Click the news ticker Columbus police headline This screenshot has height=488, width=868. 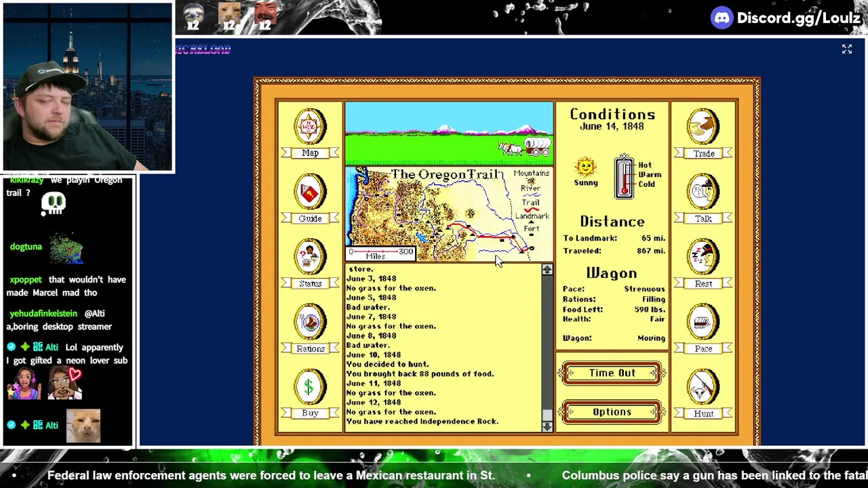(715, 476)
